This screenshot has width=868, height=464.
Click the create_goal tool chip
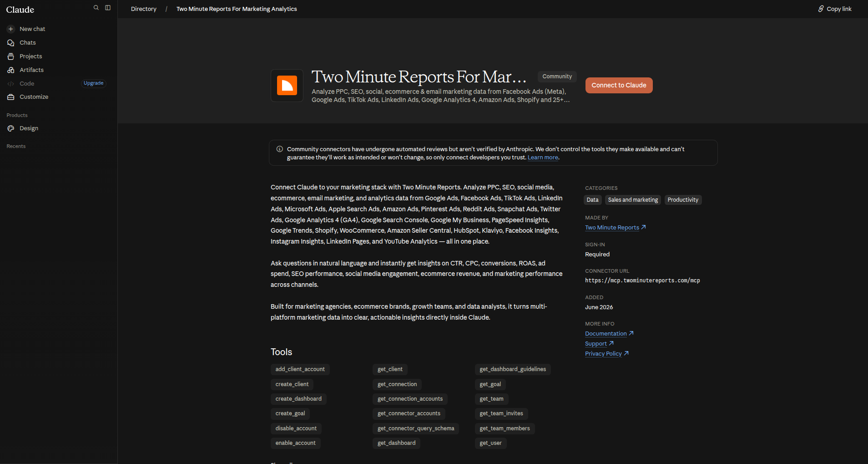290,413
